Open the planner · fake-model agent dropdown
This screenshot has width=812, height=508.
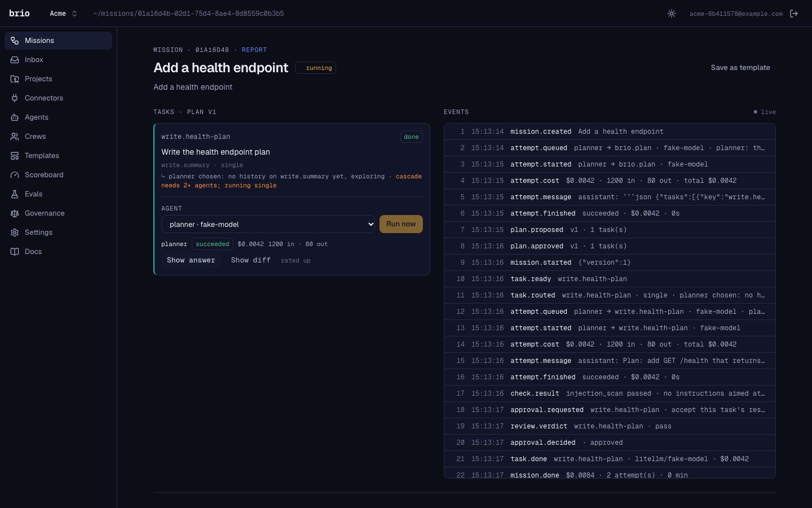268,224
